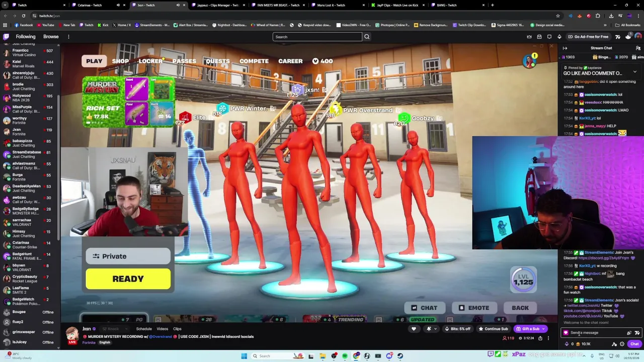Open the Gift a Sub dropdown
The width and height of the screenshot is (644, 362).
point(543,329)
